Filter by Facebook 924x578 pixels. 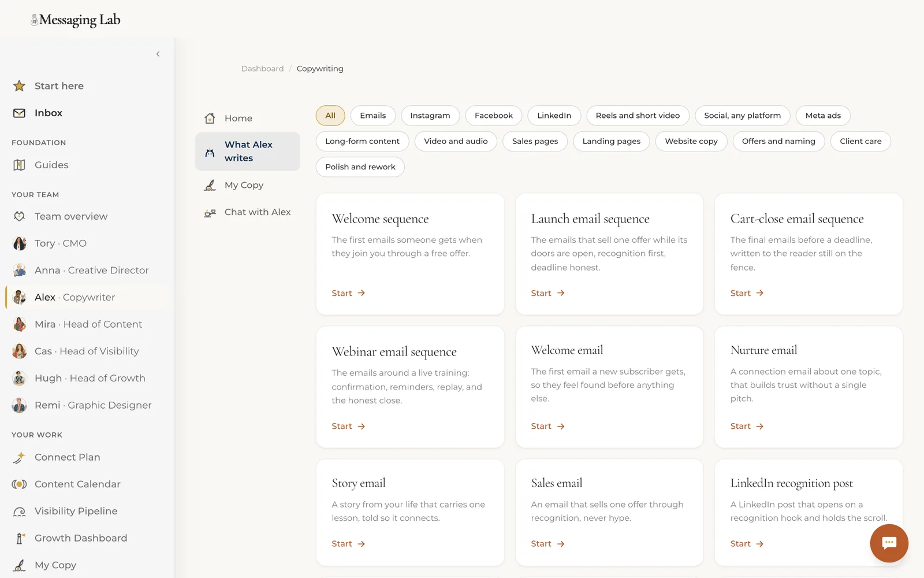pyautogui.click(x=494, y=116)
